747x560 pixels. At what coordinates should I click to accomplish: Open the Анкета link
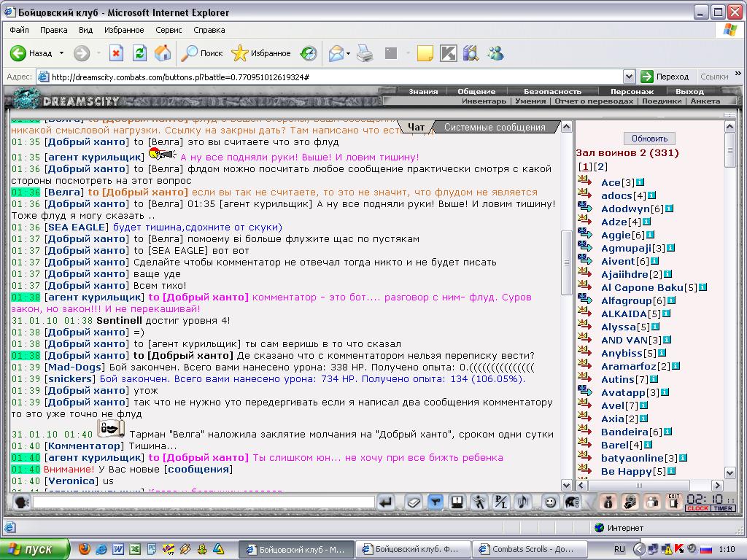(705, 101)
